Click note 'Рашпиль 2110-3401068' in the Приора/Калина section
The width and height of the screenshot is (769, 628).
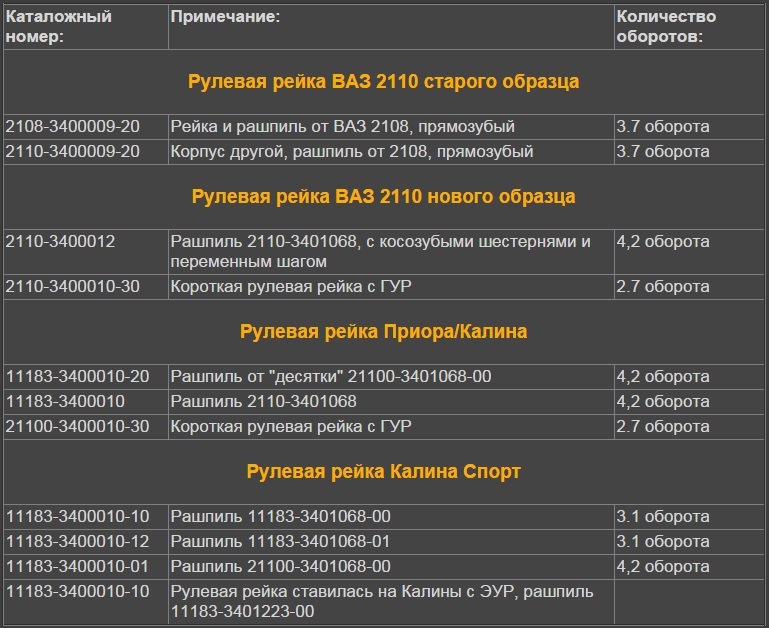[x=263, y=401]
